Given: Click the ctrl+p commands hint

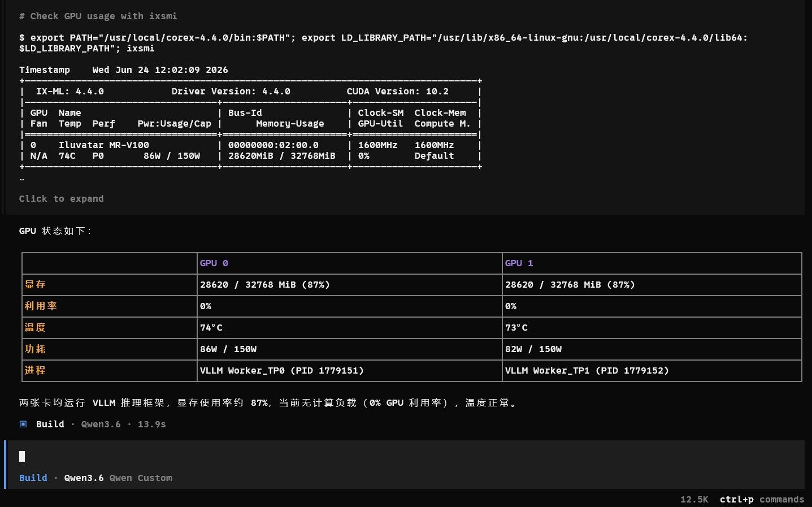Looking at the screenshot, I should 762,499.
